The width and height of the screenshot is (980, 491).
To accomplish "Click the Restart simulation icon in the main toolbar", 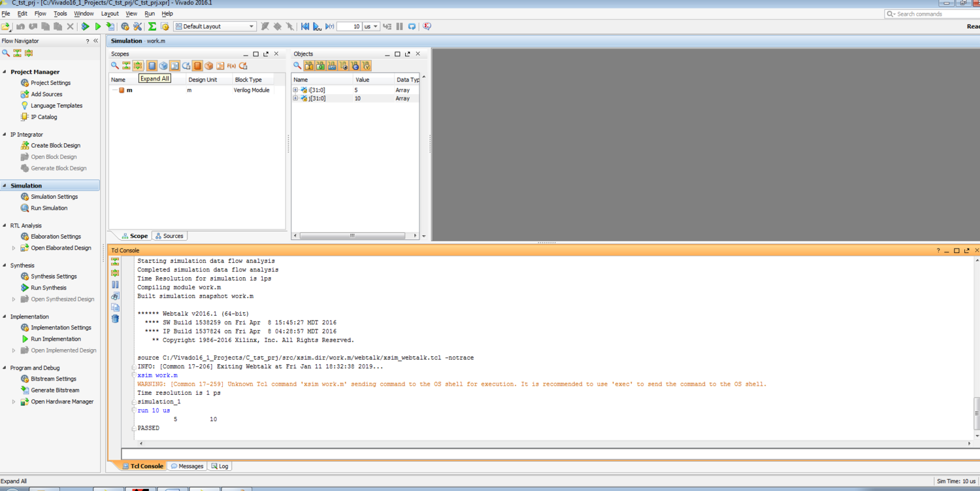I will point(304,27).
